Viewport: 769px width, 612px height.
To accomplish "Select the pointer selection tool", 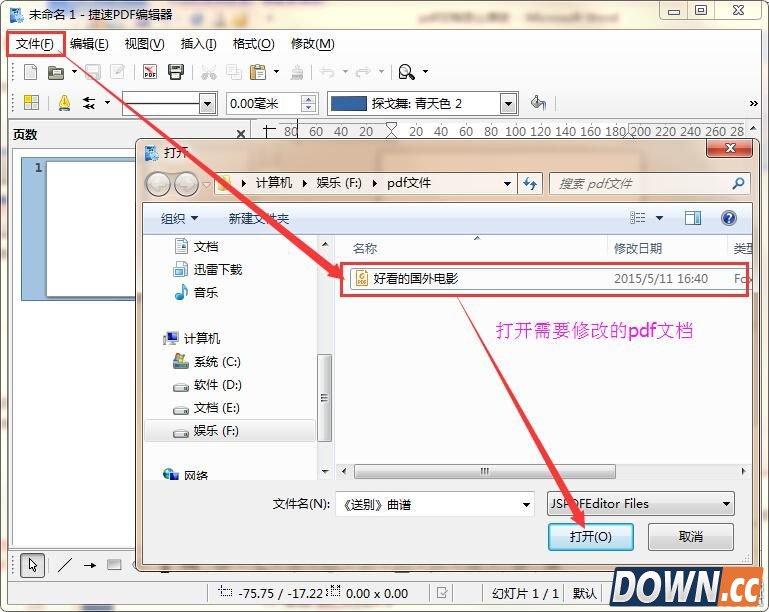I will click(33, 565).
